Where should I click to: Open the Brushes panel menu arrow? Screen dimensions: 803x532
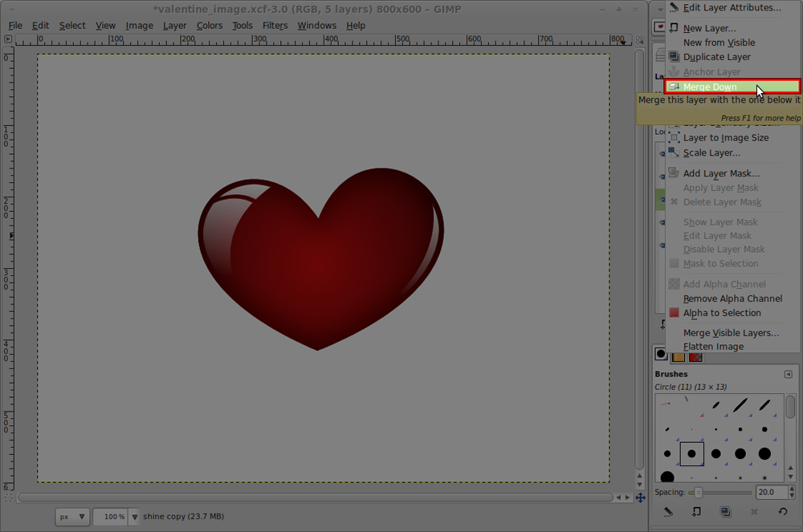(788, 374)
